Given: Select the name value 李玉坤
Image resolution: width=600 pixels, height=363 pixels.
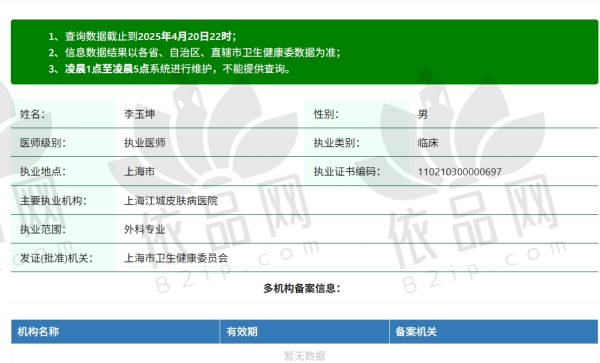Looking at the screenshot, I should pos(139,114).
